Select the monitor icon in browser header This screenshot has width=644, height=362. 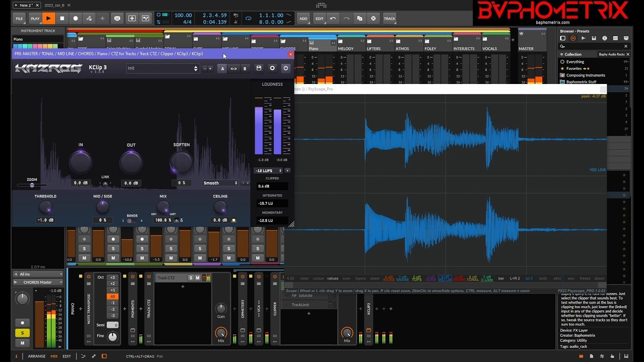626,38
